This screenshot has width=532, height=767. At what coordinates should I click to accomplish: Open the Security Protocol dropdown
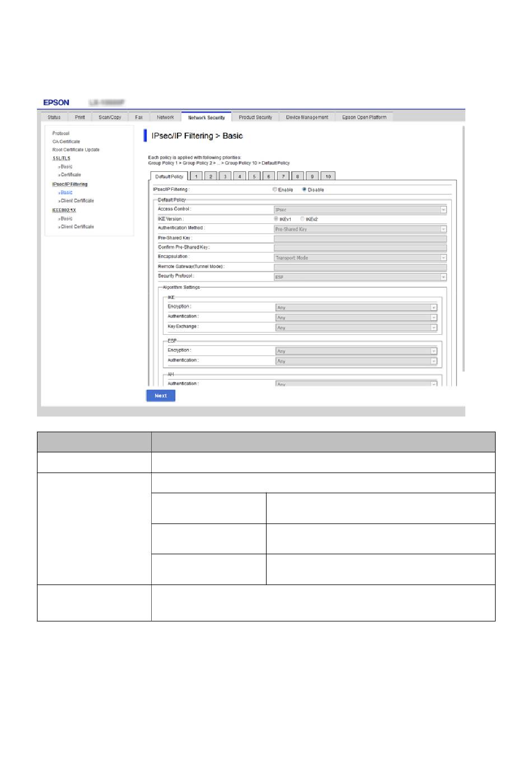360,277
